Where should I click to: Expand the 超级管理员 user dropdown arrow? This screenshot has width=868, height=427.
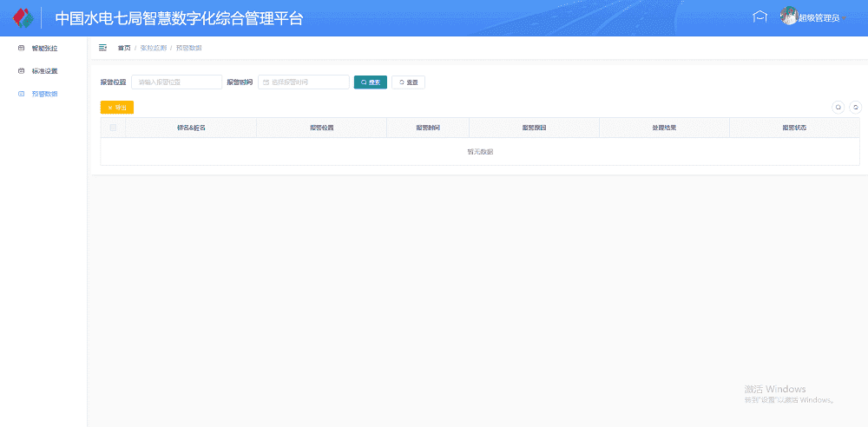(x=843, y=18)
